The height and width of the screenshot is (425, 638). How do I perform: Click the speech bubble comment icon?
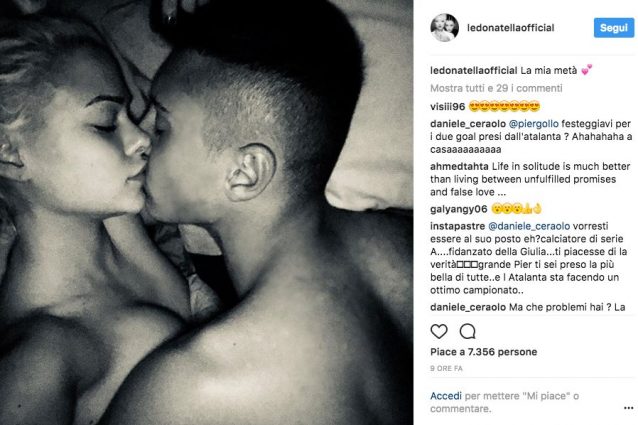(468, 331)
